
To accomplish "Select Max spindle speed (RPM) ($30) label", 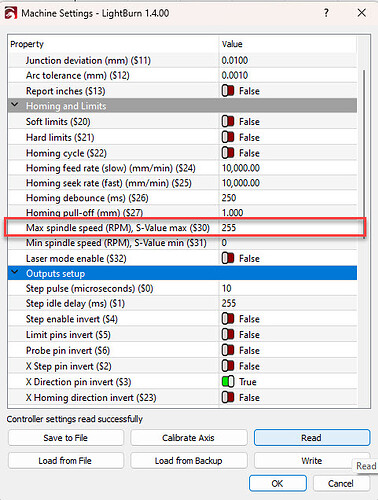I will click(118, 228).
